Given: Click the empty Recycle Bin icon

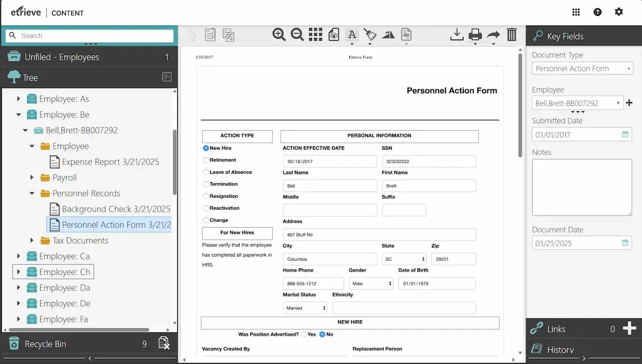Looking at the screenshot, I should (164, 344).
